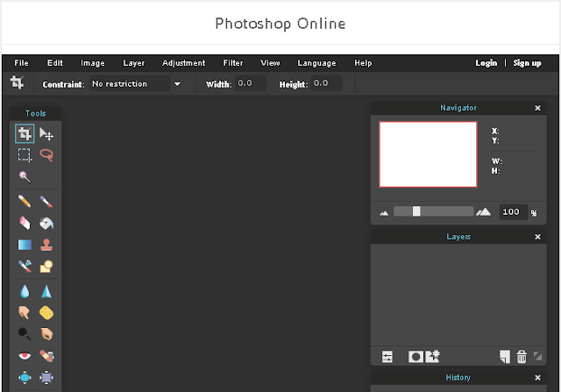Select the Burn hand tool
Screen dimensions: 561x392
46,334
